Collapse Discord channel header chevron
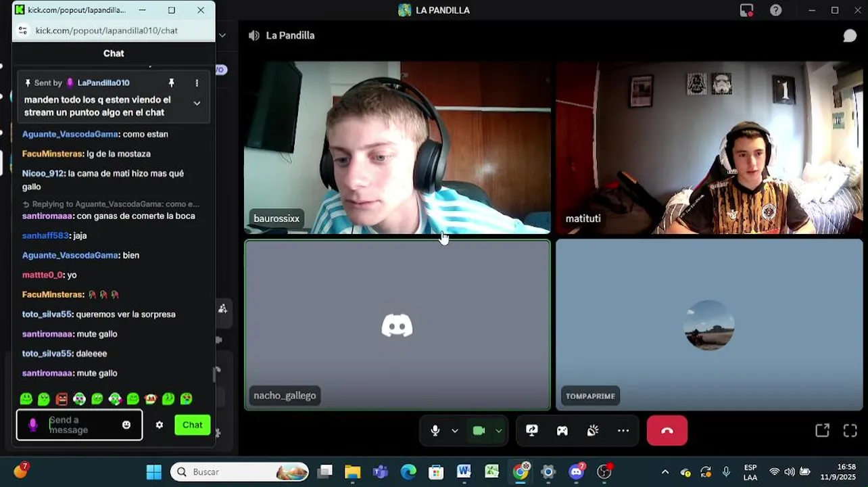 (x=222, y=35)
